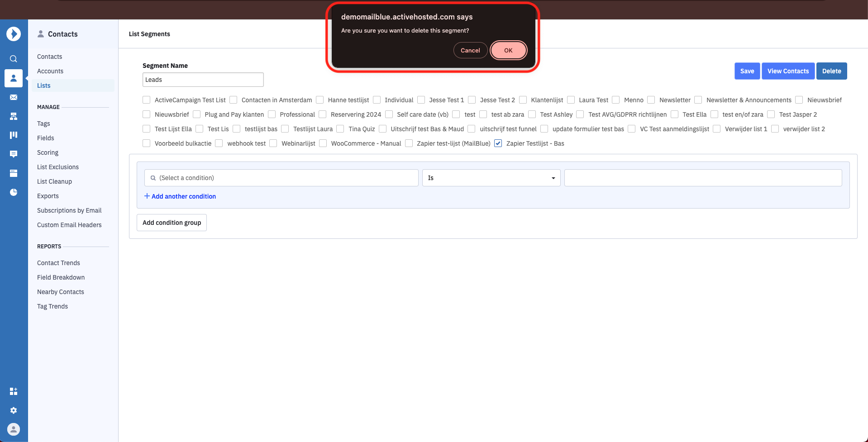Check the Professional checkbox
This screenshot has width=868, height=442.
272,114
